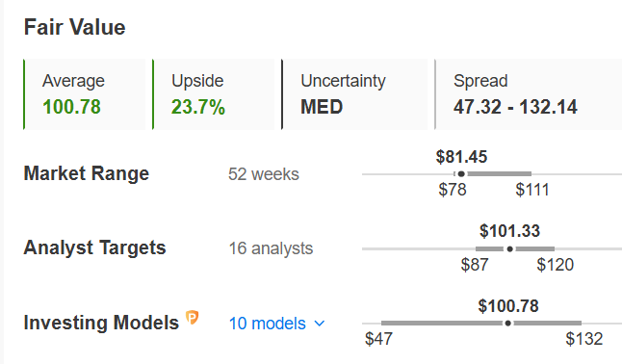The height and width of the screenshot is (364, 622).
Task: Click the 16 analysts text
Action: click(271, 248)
